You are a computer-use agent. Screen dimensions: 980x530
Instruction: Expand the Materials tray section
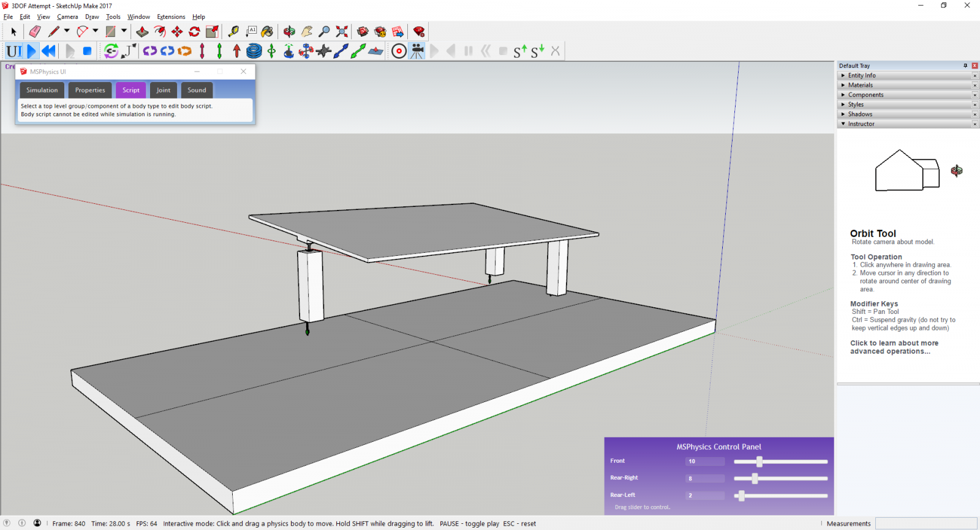tap(861, 85)
